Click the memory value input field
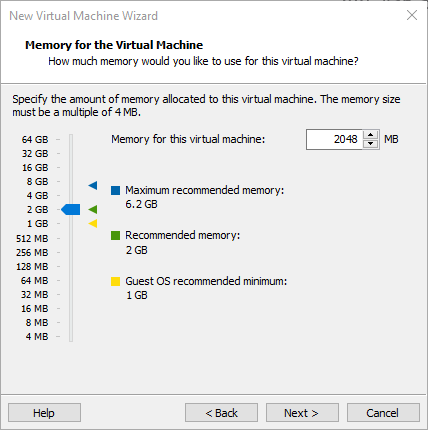 [334, 139]
